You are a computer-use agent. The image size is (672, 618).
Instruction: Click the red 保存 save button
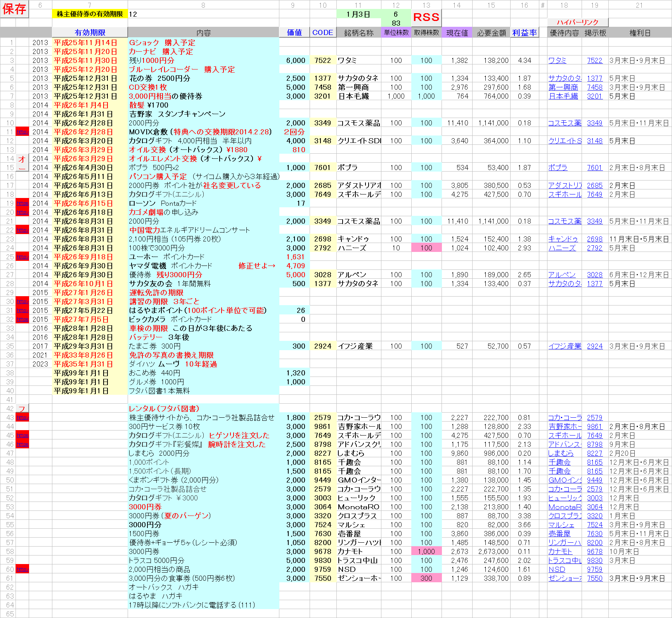(x=14, y=9)
